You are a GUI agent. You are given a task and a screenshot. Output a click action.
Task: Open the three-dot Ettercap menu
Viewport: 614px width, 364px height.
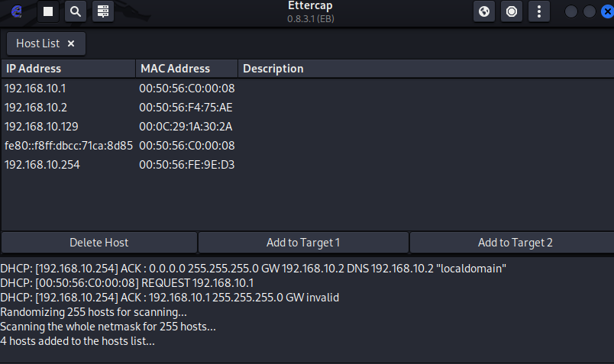(539, 11)
